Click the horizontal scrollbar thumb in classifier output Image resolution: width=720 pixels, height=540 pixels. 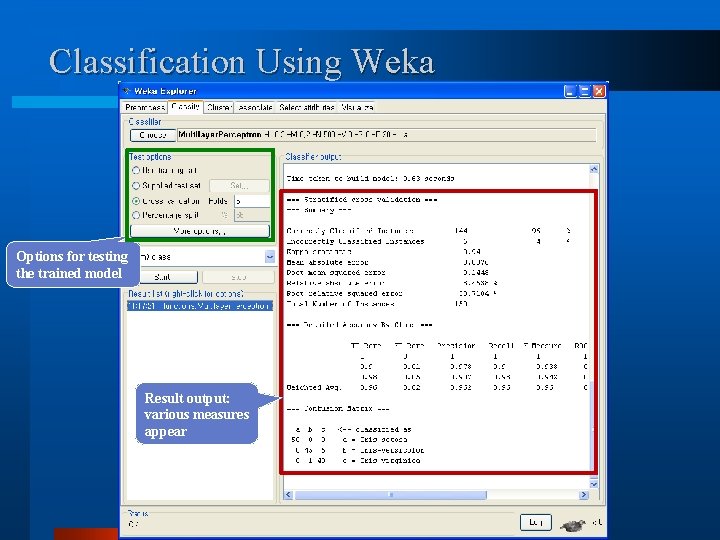[x=390, y=495]
